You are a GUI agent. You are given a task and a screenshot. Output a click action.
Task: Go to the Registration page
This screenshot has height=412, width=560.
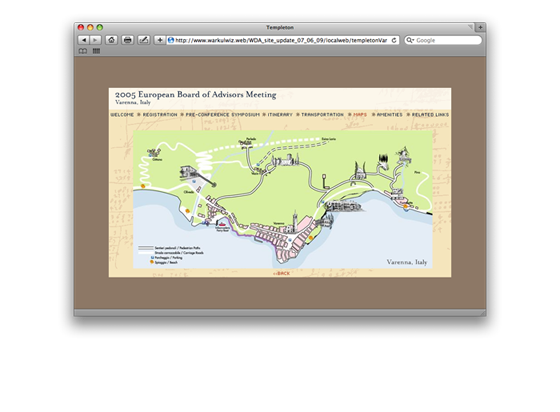tap(160, 115)
